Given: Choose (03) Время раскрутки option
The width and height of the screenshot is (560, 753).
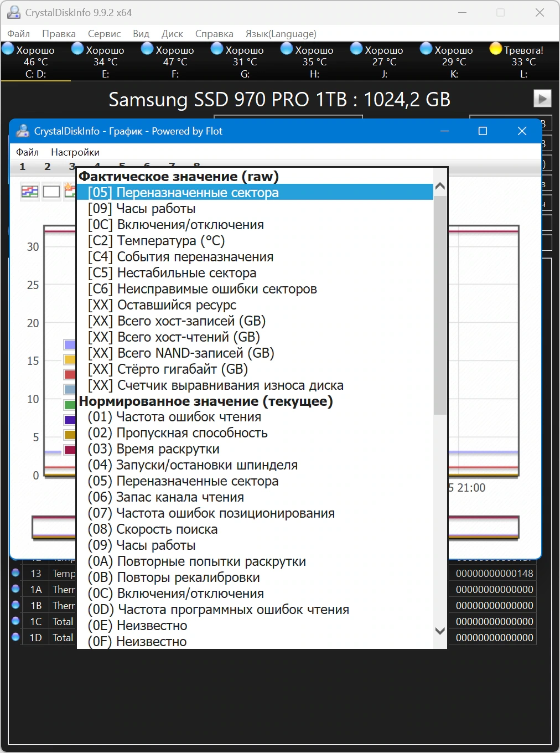Looking at the screenshot, I should click(255, 448).
